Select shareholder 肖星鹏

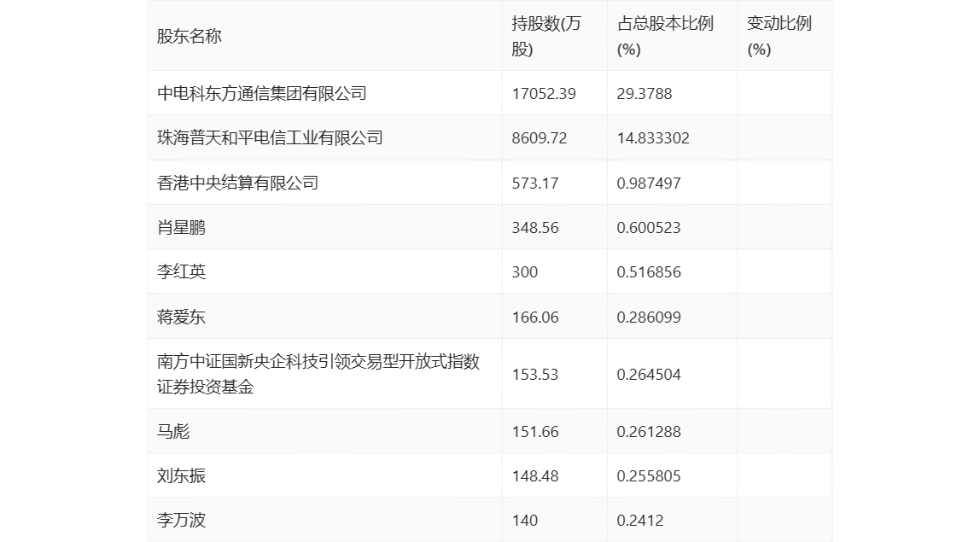(181, 228)
